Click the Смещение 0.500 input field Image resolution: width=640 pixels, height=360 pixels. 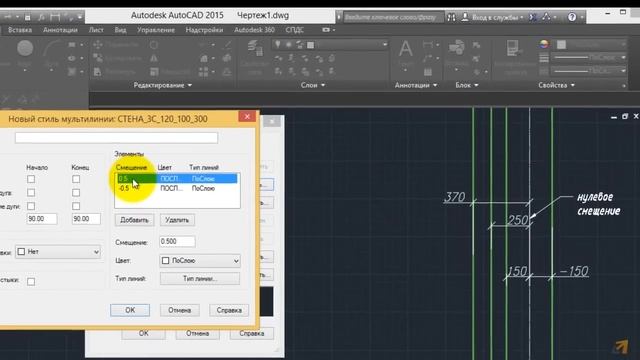tap(177, 242)
